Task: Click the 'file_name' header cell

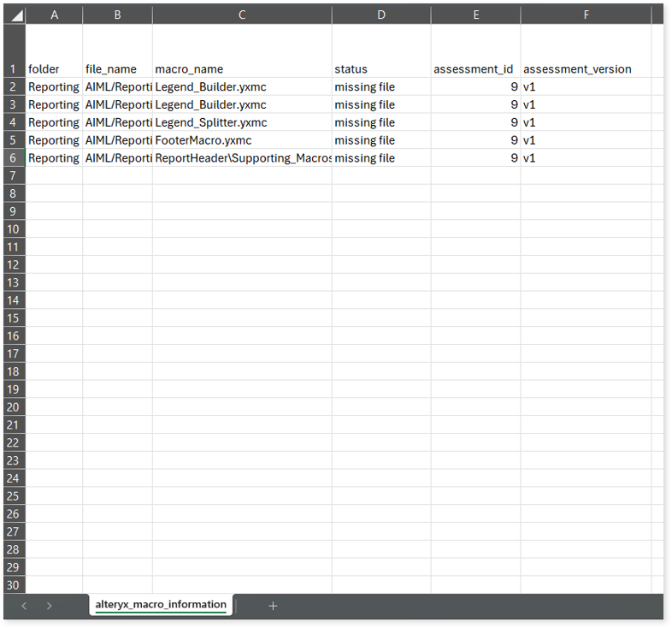Action: click(x=117, y=50)
